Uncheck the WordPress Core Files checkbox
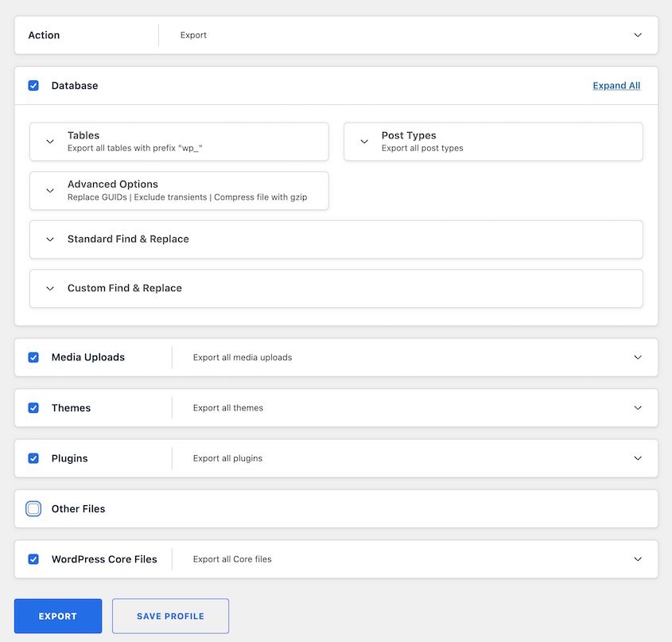 tap(33, 559)
